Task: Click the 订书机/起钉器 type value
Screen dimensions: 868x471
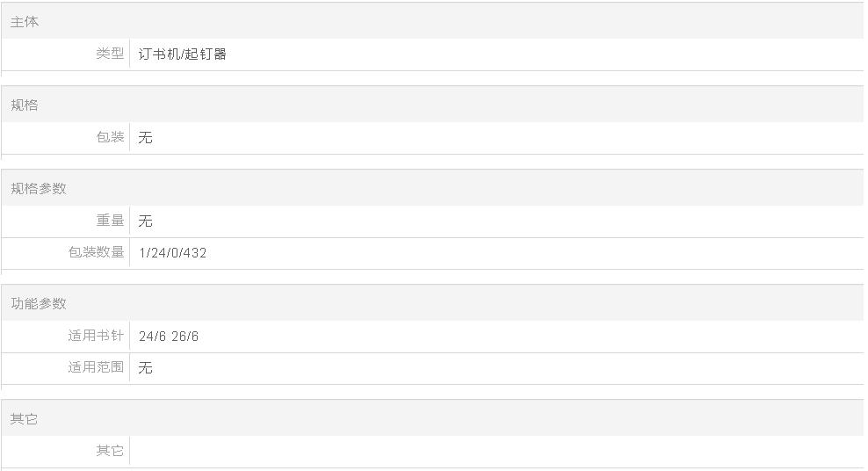Action: tap(182, 54)
